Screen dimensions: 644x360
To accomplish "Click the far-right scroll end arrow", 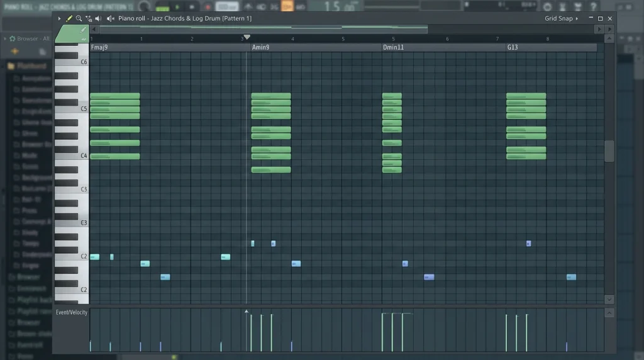I will tap(609, 29).
